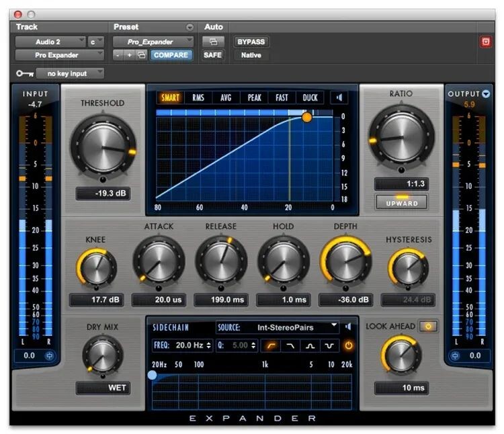Click the input trim 0.0 value
504x434 pixels.
click(x=30, y=355)
